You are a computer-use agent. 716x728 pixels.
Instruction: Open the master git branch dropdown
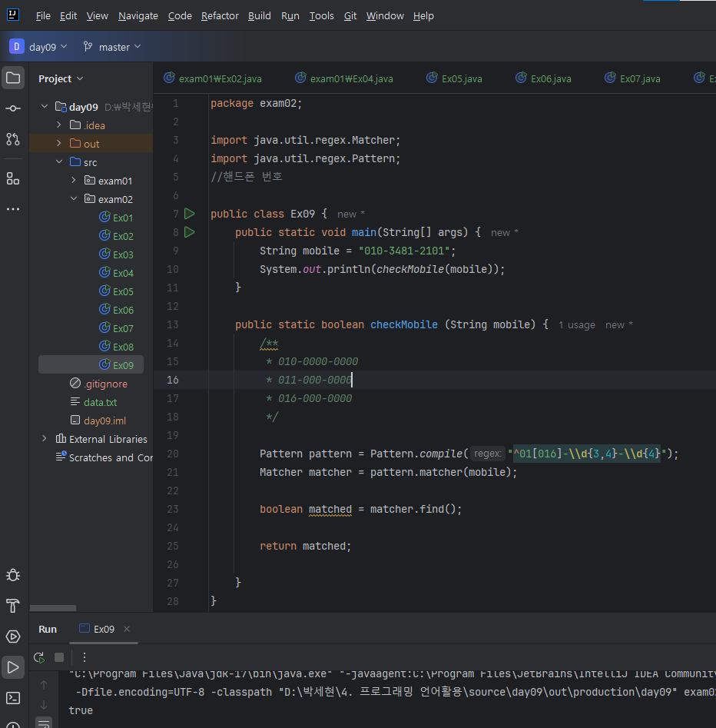(x=112, y=46)
